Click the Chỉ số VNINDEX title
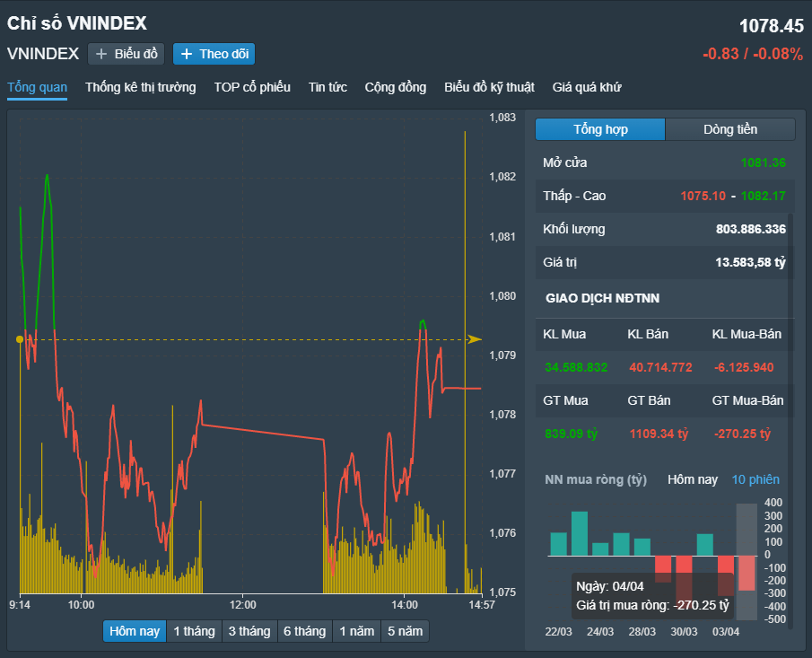 pyautogui.click(x=77, y=23)
